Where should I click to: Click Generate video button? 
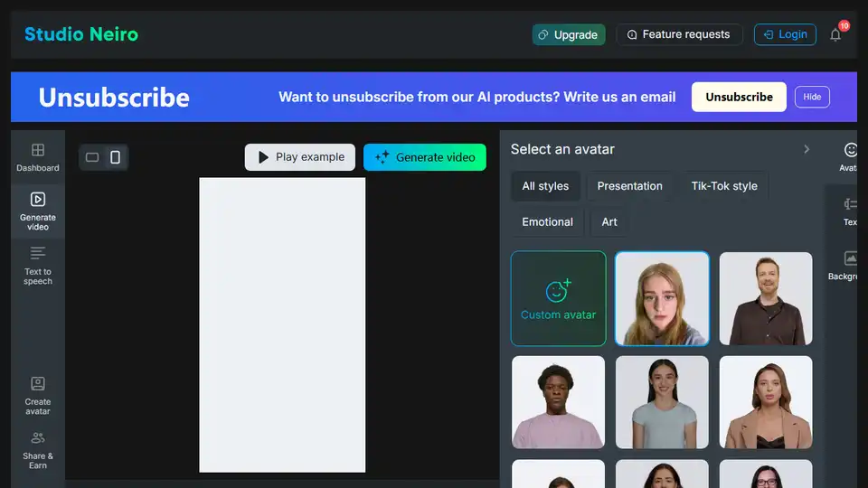[425, 157]
